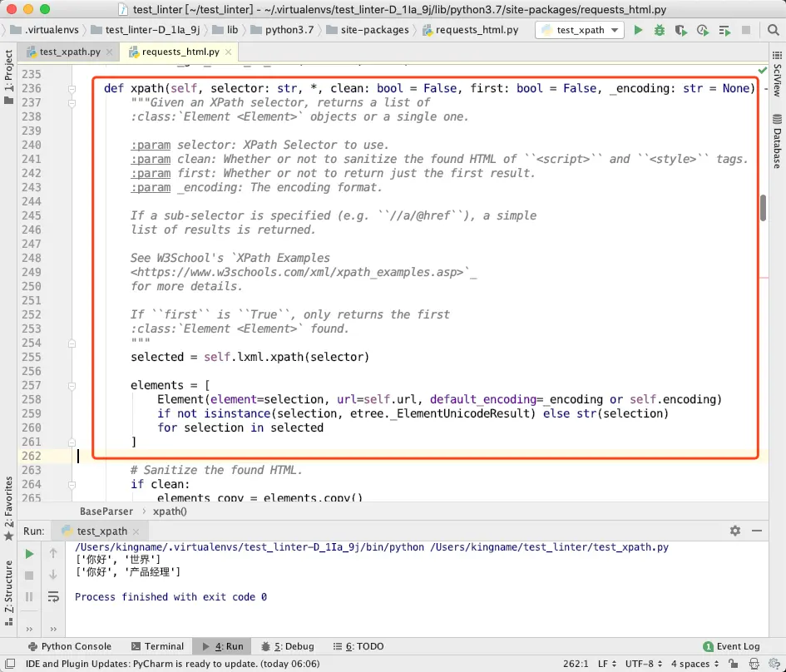
Task: Click requests_html.py breadcrumb file
Action: (x=471, y=30)
